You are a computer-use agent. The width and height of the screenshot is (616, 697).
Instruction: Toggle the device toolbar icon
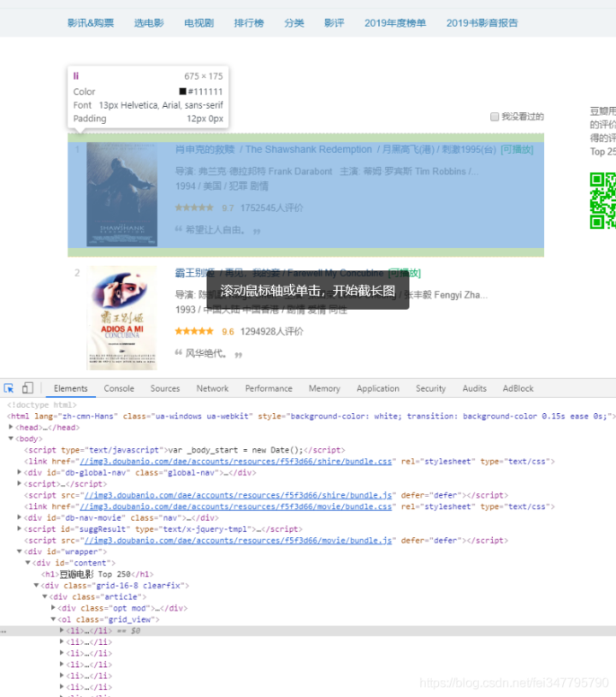point(27,388)
